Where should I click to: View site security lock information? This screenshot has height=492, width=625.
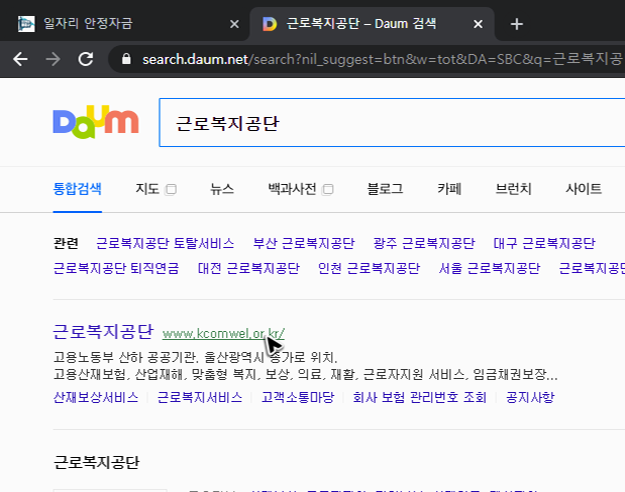[x=126, y=59]
